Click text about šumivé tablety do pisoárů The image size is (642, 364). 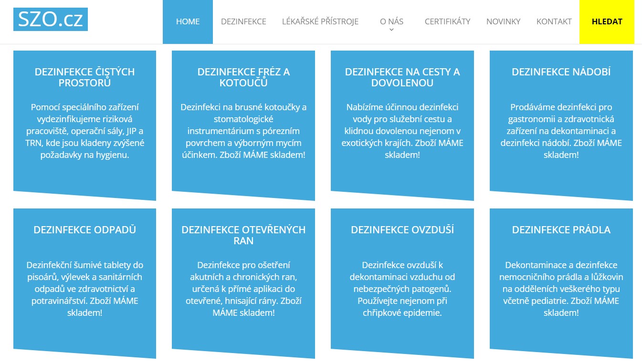[84, 289]
